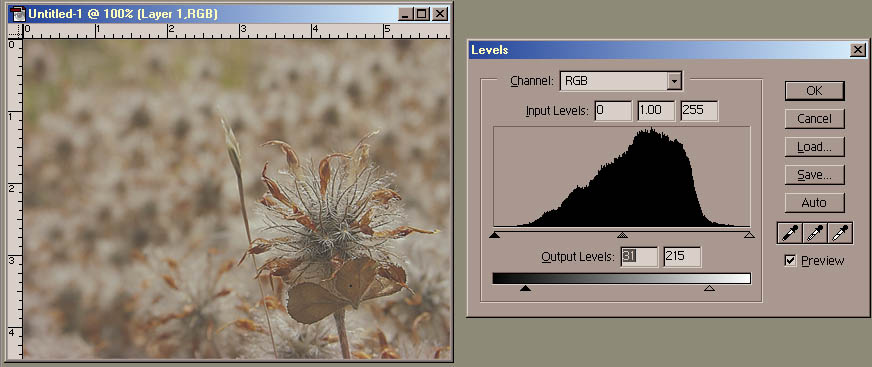This screenshot has height=367, width=872.
Task: Close the Untitled-1 document window
Action: [x=440, y=14]
